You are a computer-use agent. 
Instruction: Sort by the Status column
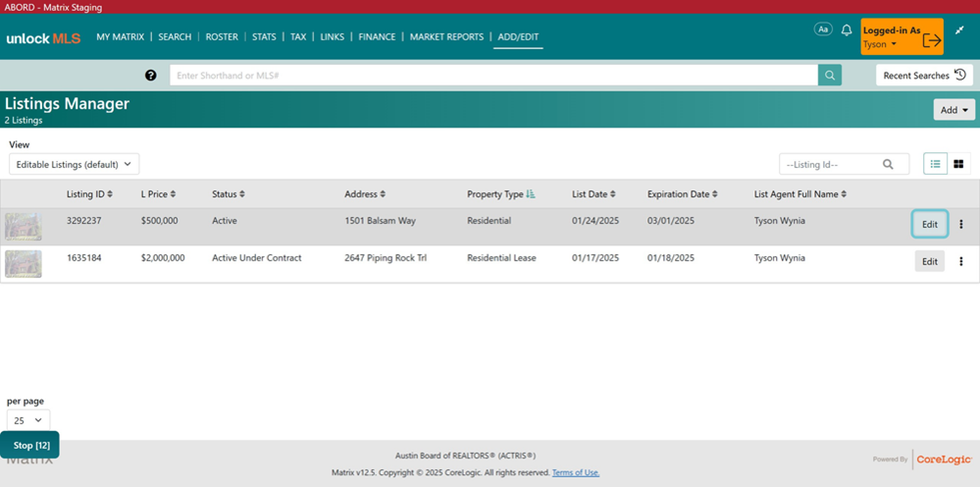[x=228, y=194]
